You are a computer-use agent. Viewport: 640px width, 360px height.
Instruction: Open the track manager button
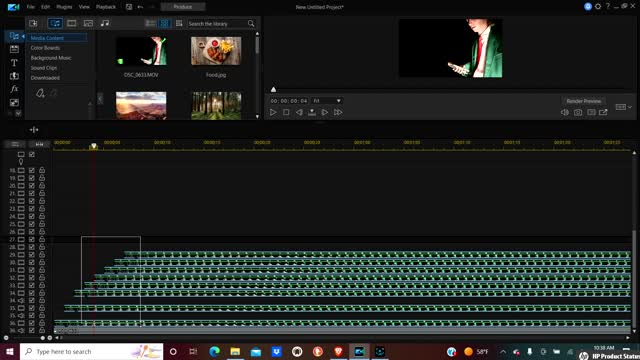tap(15, 144)
